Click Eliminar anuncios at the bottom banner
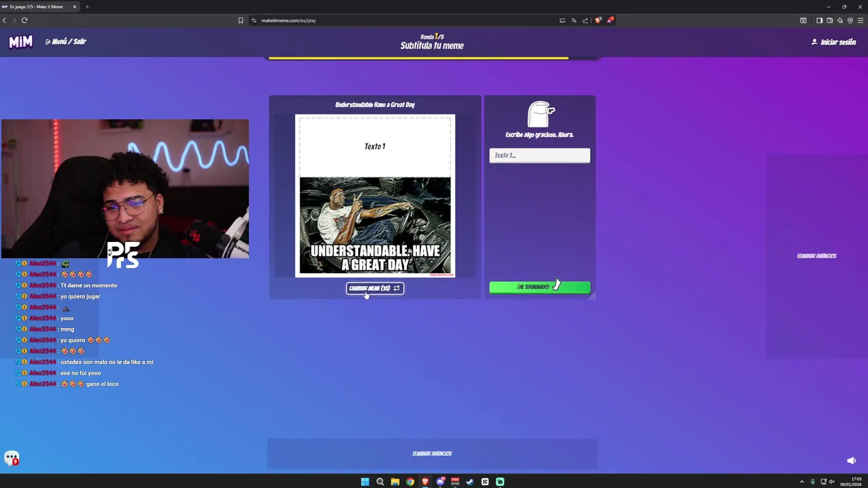This screenshot has height=488, width=868. (x=432, y=453)
